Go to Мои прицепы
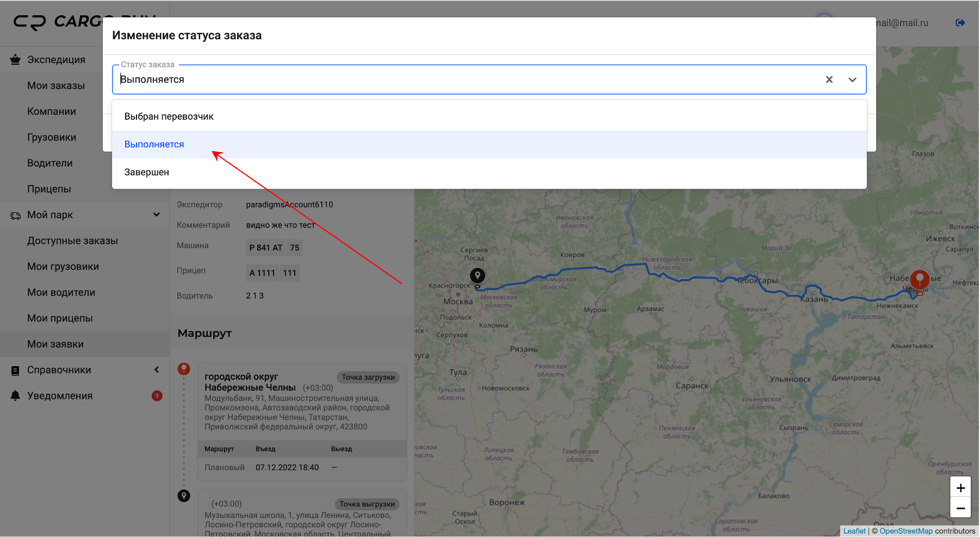Viewport: 980px width, 537px height. tap(60, 318)
